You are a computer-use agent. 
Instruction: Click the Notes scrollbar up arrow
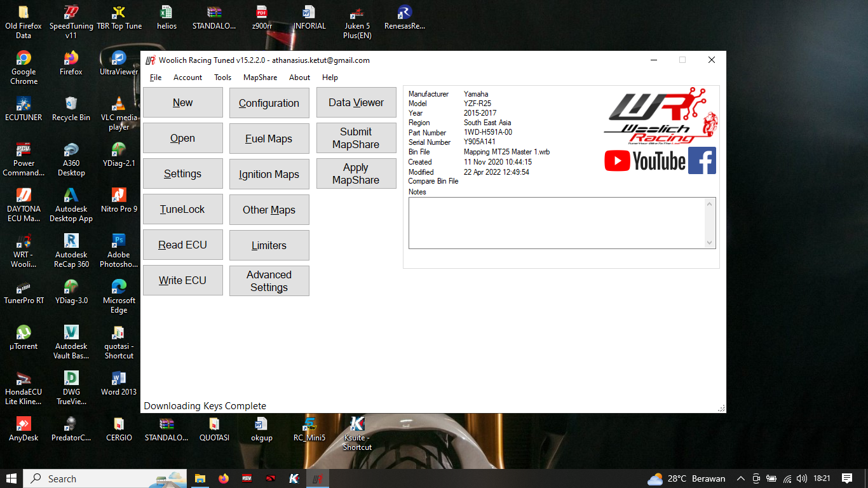tap(710, 203)
